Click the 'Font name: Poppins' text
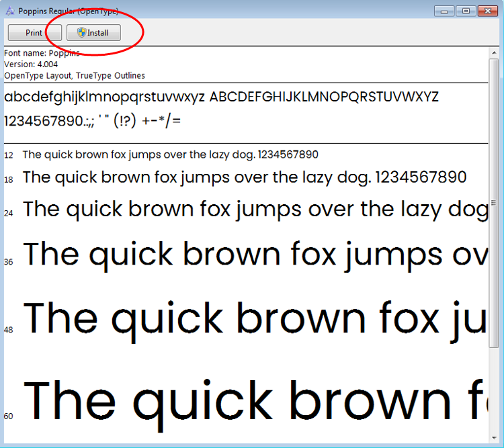504x448 pixels. 42,53
